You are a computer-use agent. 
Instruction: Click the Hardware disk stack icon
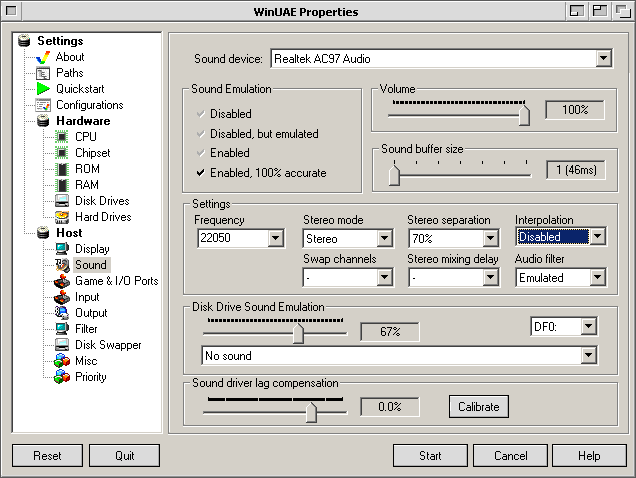point(43,121)
